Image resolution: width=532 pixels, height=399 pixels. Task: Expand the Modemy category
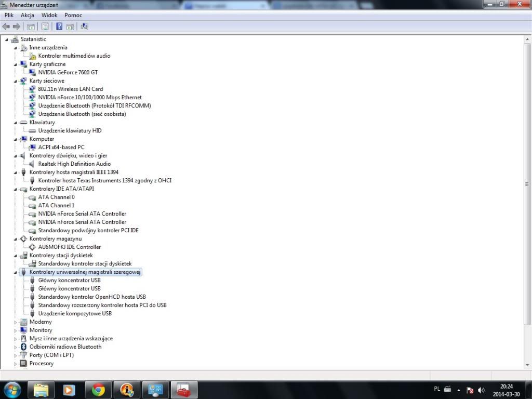[15, 322]
